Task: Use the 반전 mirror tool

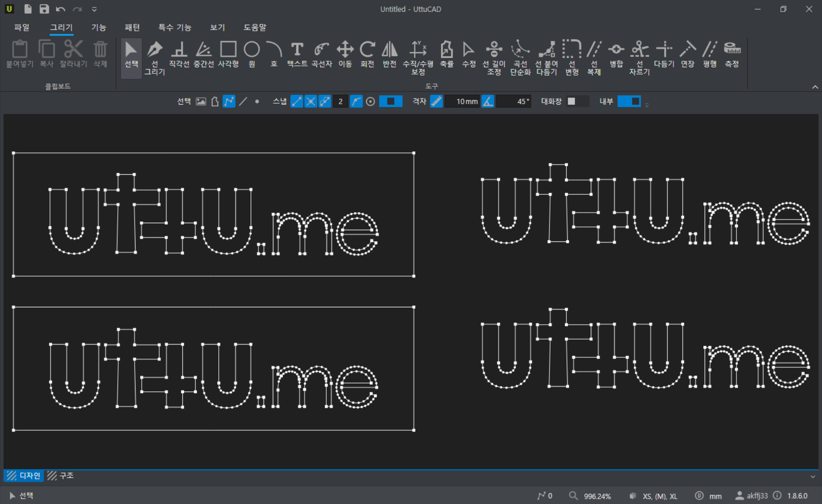Action: click(390, 55)
